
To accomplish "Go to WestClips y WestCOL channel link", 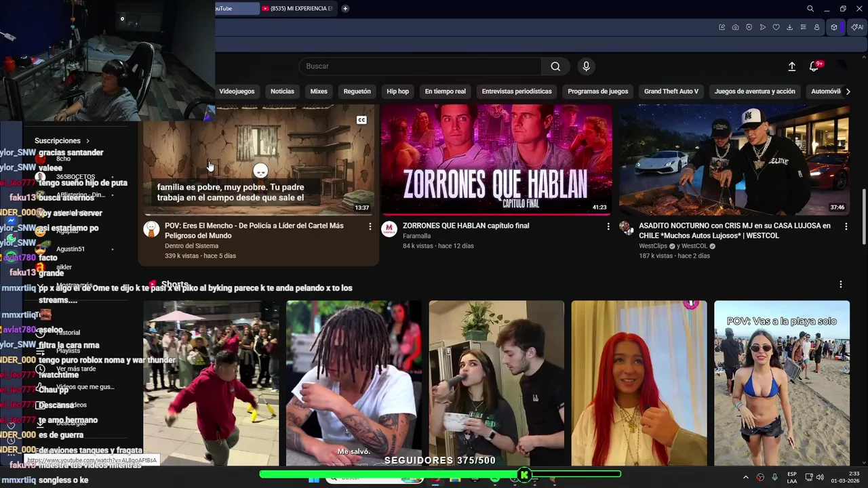I will coord(677,246).
